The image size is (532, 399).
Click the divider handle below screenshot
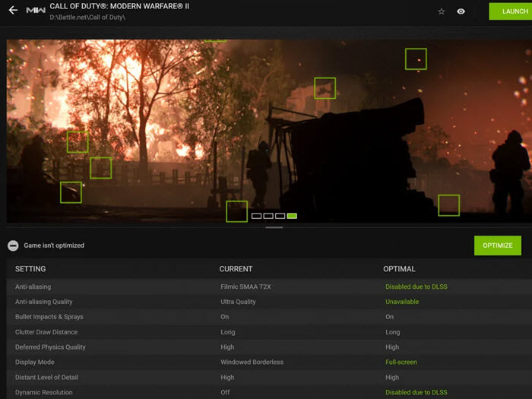(x=274, y=228)
